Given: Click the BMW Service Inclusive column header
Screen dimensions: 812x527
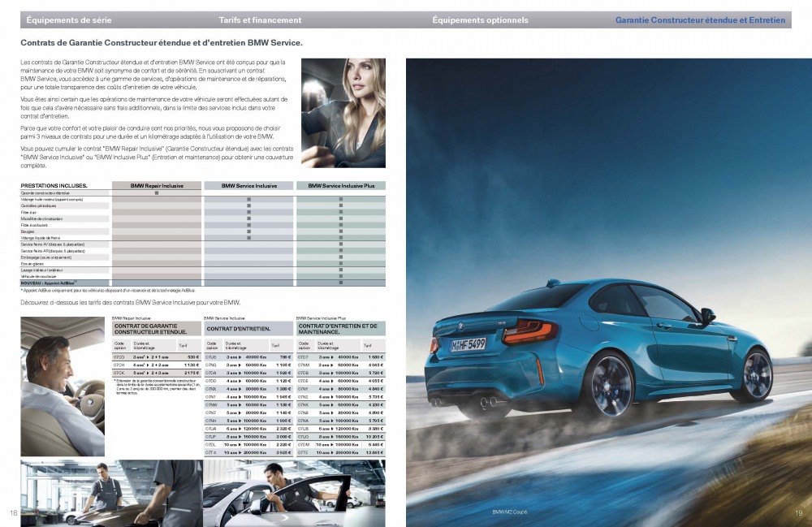Looking at the screenshot, I should 249,185.
